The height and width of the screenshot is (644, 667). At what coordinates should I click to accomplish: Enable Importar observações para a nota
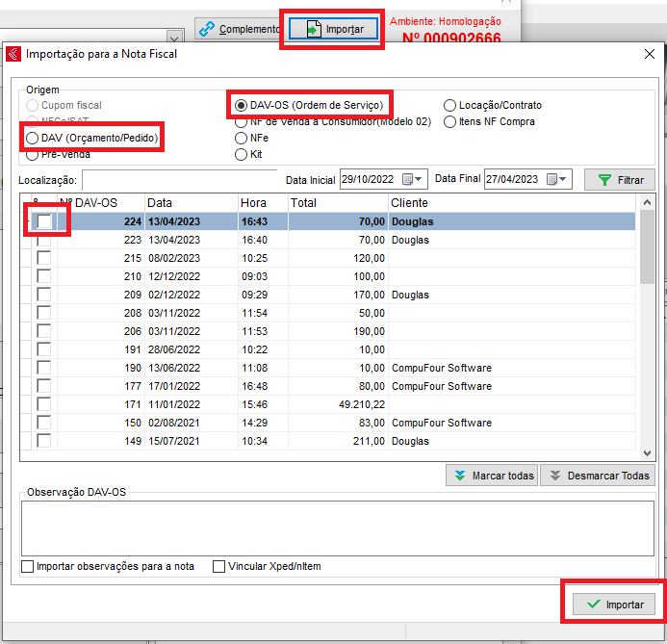[x=27, y=566]
